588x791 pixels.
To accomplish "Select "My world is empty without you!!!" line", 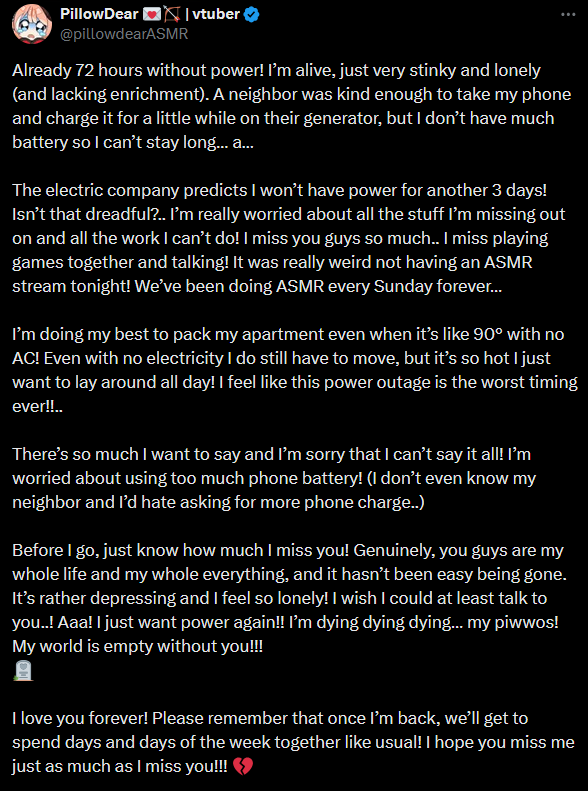I will tap(138, 646).
